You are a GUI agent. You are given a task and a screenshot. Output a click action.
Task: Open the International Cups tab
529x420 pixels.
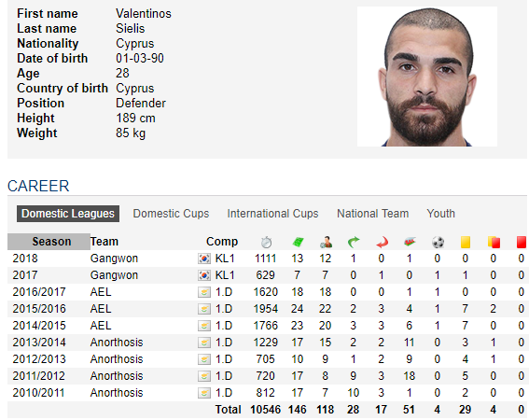tap(272, 214)
